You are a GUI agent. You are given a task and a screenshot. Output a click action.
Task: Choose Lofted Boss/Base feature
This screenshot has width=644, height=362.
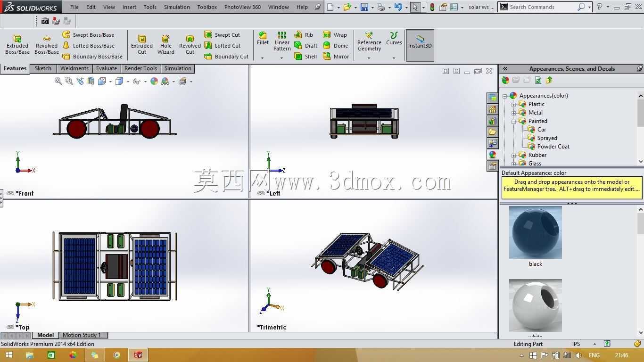click(x=88, y=46)
